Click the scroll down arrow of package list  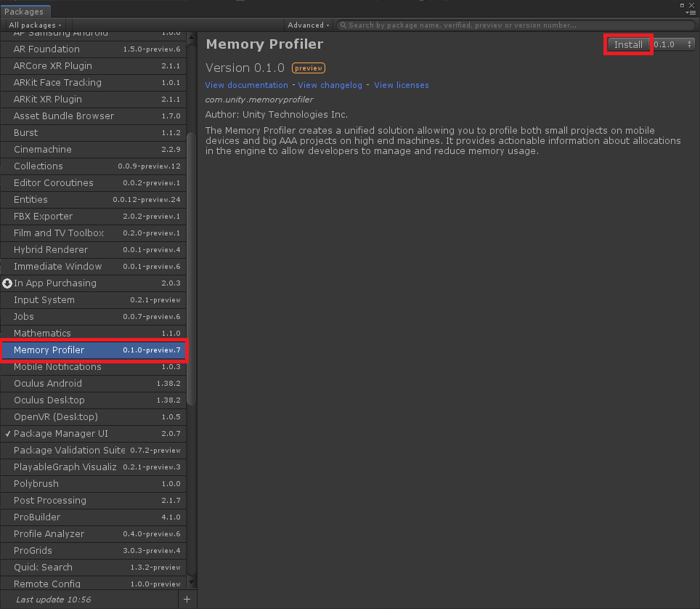coord(191,582)
